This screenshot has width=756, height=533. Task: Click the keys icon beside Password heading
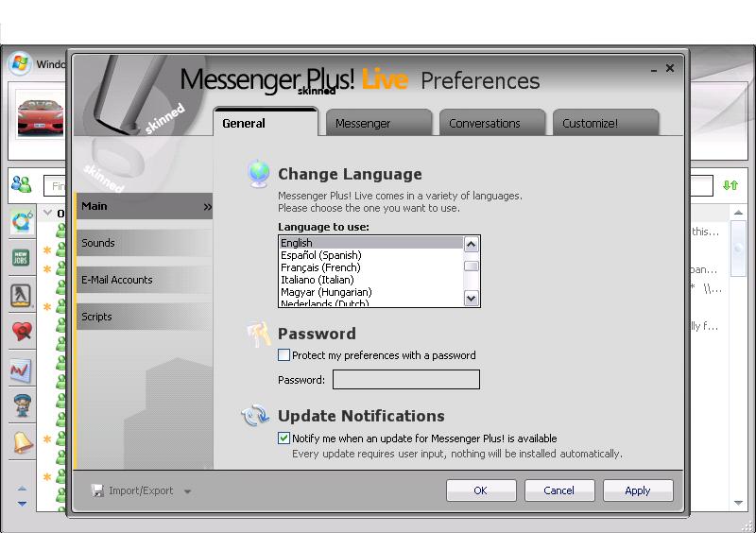(258, 335)
